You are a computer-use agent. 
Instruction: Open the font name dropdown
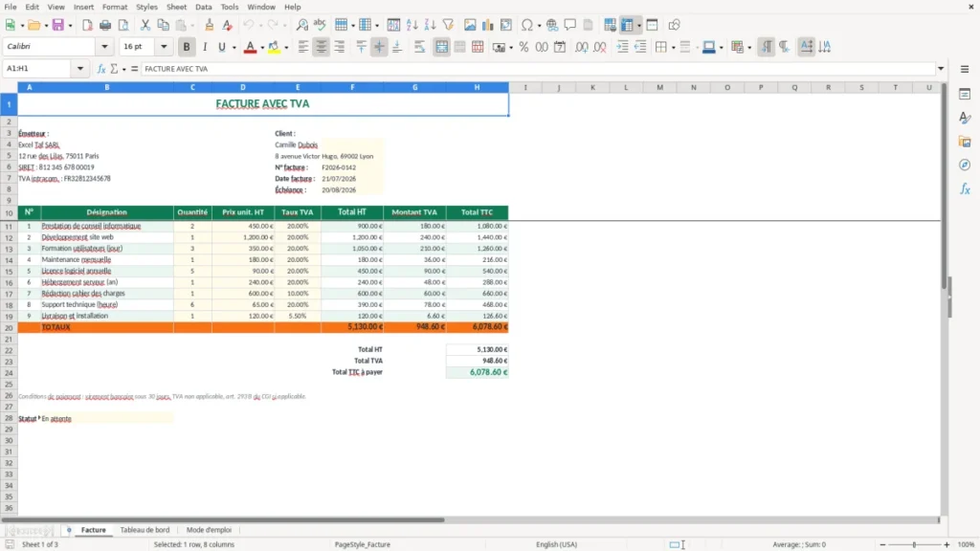tap(104, 46)
